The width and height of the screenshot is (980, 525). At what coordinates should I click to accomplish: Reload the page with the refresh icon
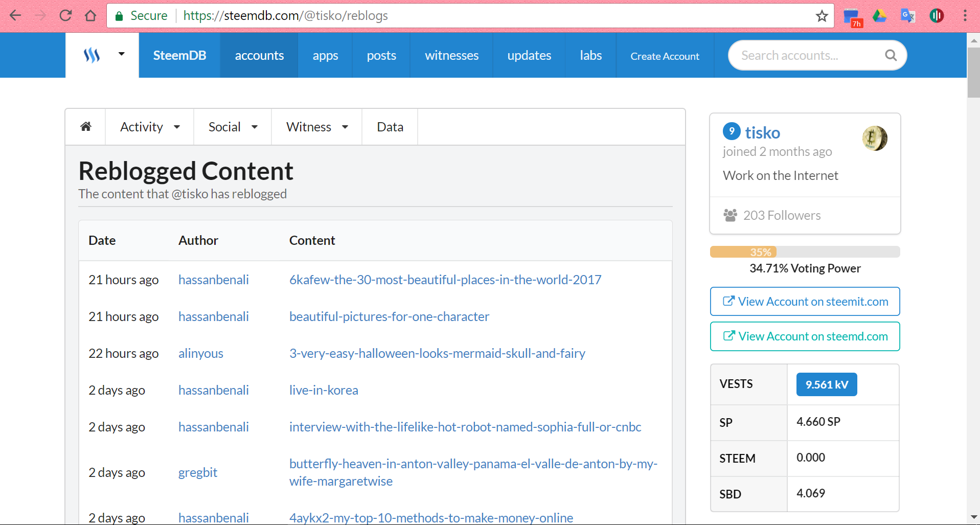[x=65, y=16]
